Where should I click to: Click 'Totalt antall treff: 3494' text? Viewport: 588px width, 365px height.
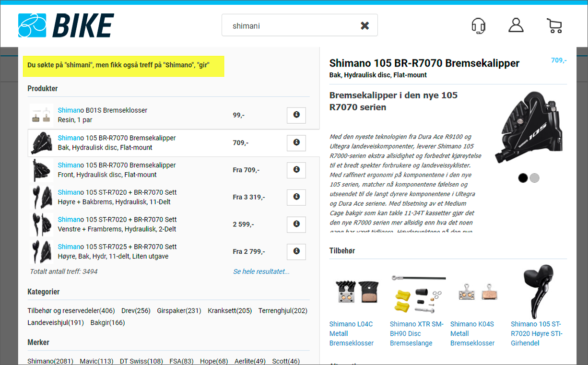click(64, 271)
